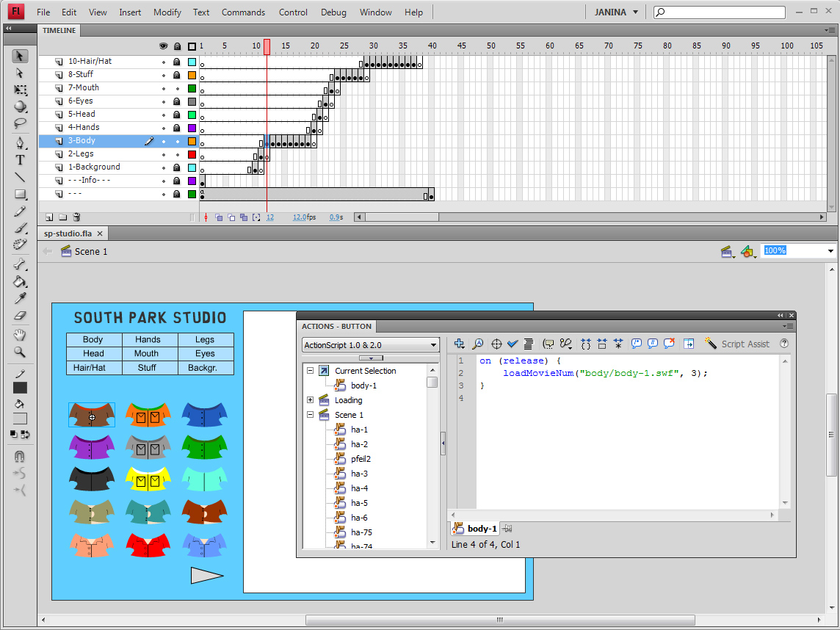The height and width of the screenshot is (630, 840).
Task: Toggle visibility of all layers via eye header
Action: point(164,46)
